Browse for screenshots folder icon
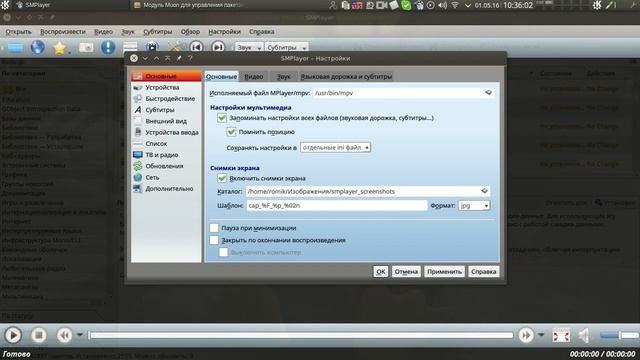This screenshot has height=360, width=640. click(x=484, y=191)
